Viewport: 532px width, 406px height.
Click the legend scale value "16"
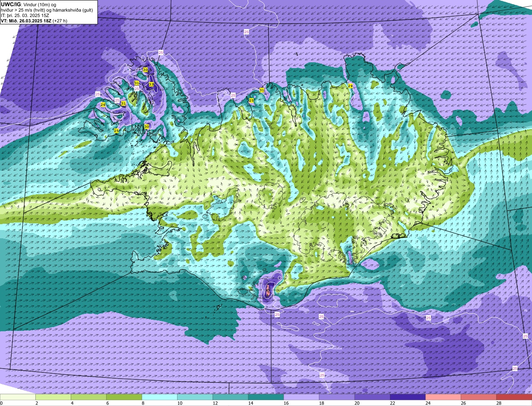[286, 403]
